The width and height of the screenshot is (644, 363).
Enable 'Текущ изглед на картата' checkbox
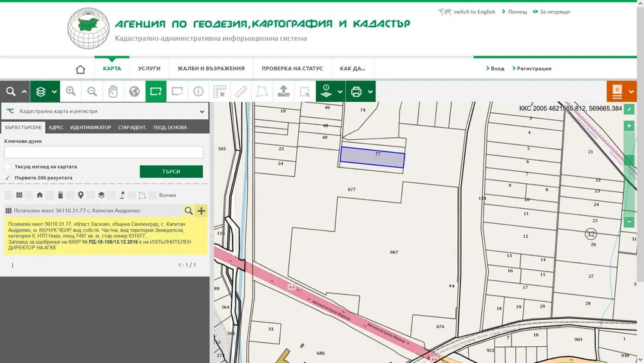pyautogui.click(x=8, y=166)
